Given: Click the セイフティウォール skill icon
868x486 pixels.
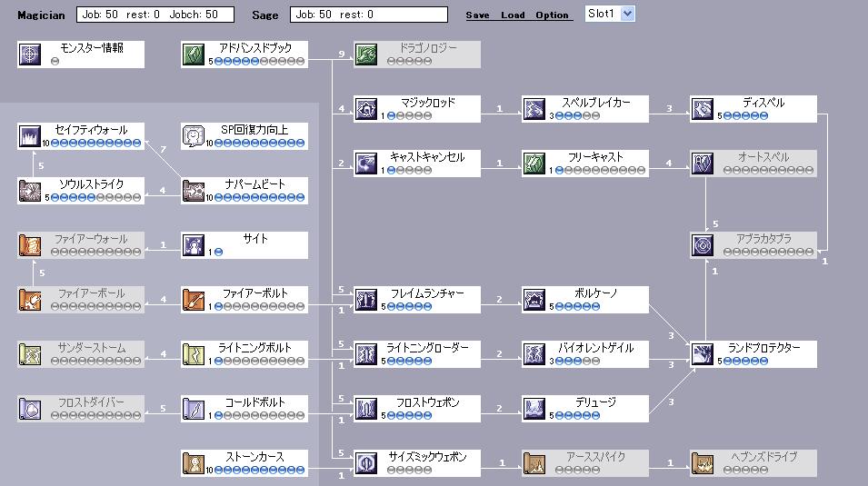Looking at the screenshot, I should tap(30, 136).
